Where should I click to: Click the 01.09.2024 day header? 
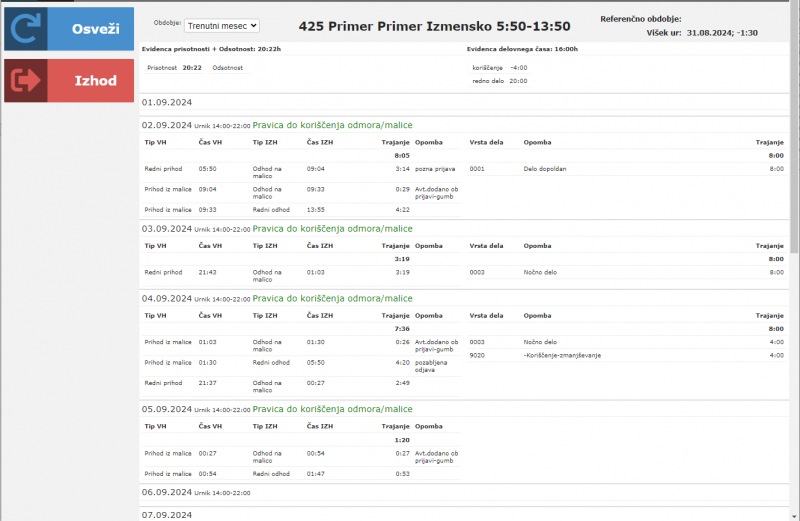(167, 102)
